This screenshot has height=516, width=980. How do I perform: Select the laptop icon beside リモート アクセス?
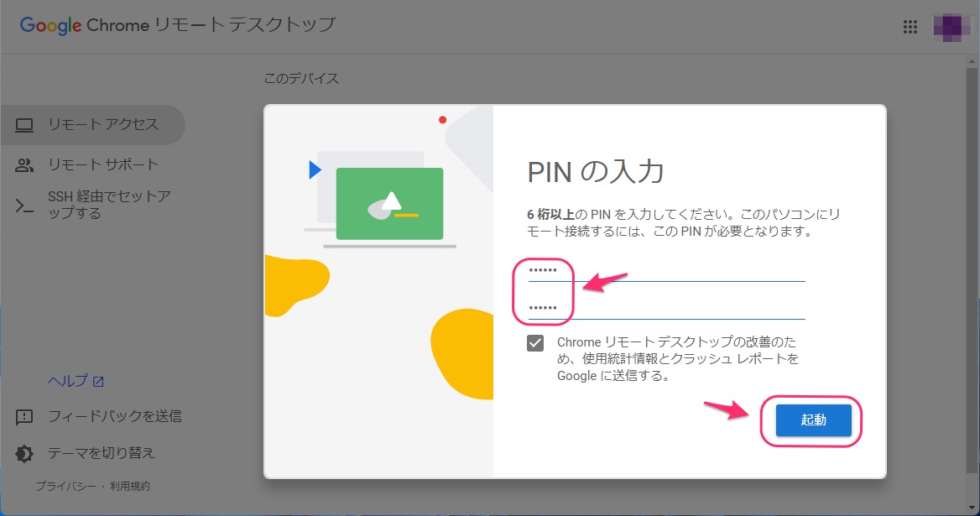point(24,125)
